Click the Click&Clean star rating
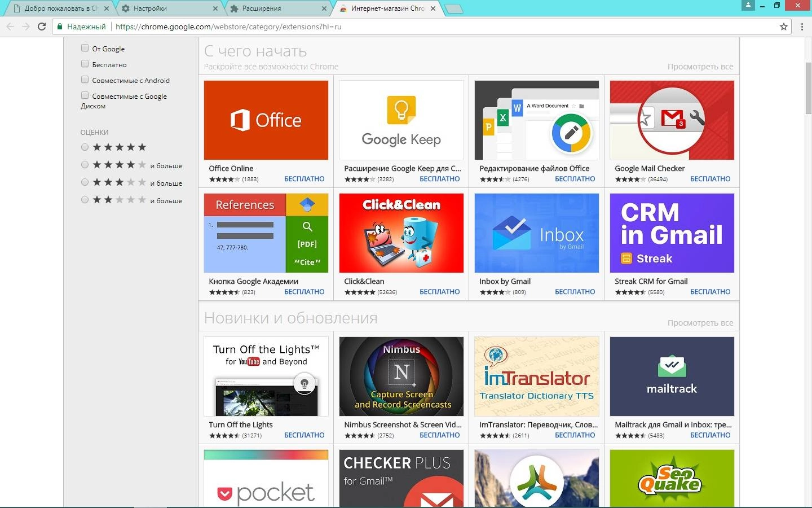 [360, 292]
